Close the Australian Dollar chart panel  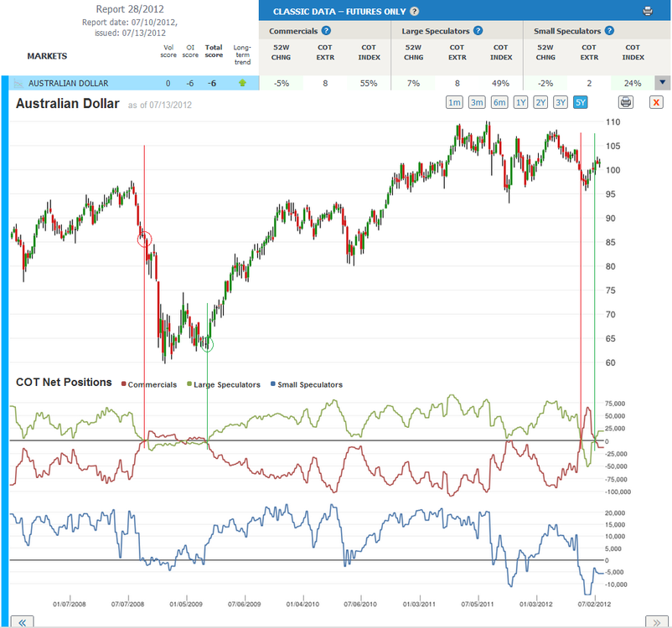pos(656,102)
